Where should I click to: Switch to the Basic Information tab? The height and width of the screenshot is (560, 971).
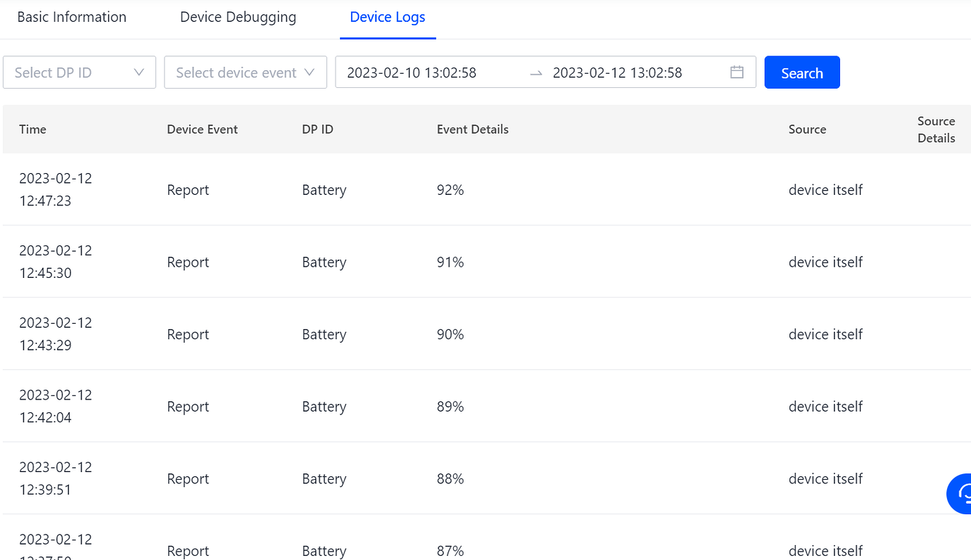pos(71,17)
